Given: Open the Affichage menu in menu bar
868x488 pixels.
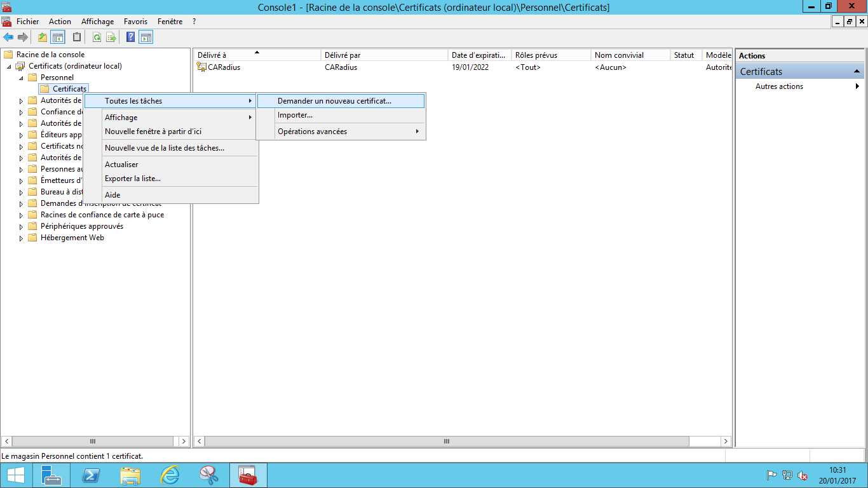Looking at the screenshot, I should pos(97,22).
